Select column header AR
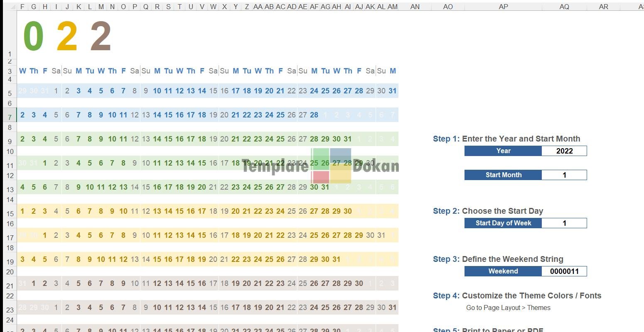Screen dimensions: 644x332 pyautogui.click(x=603, y=7)
